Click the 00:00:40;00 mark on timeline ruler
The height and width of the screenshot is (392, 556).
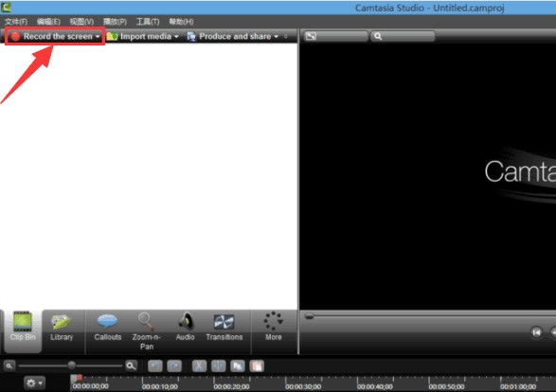(x=375, y=386)
